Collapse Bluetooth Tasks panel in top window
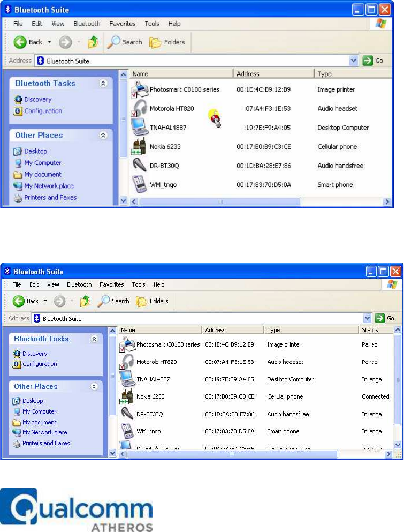Viewport: 404px width, 532px height. click(103, 84)
